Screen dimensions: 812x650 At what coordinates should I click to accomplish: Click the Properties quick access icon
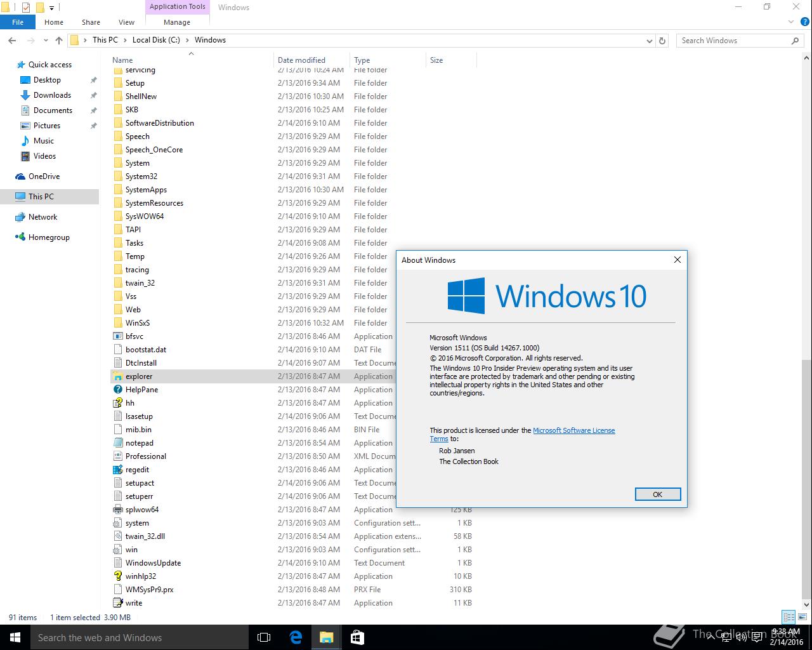(x=26, y=8)
